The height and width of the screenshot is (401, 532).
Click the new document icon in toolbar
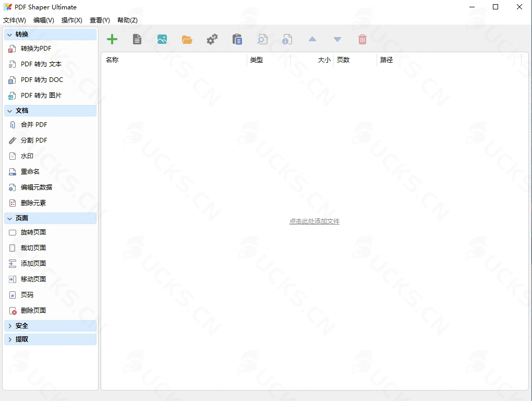click(137, 39)
